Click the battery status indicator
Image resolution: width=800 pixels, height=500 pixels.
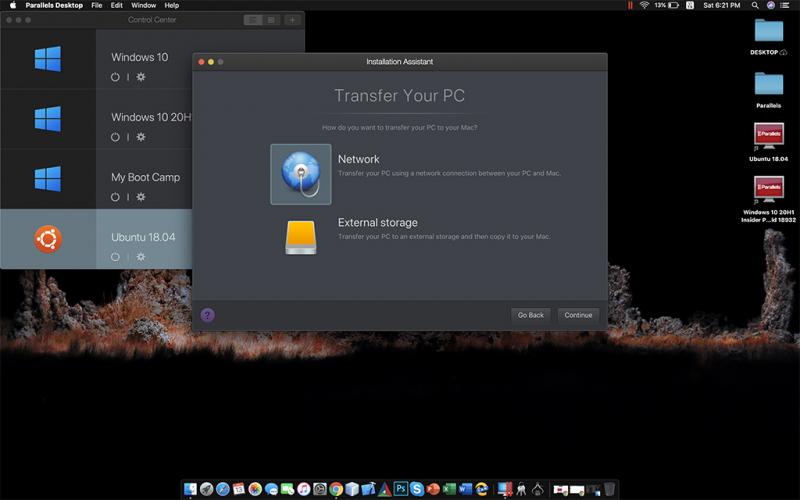667,5
